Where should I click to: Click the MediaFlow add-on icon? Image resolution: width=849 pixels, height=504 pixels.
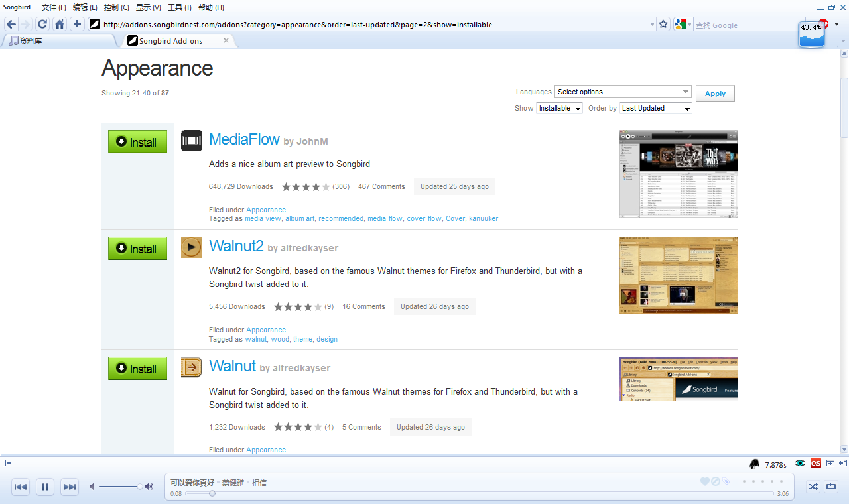coord(192,141)
